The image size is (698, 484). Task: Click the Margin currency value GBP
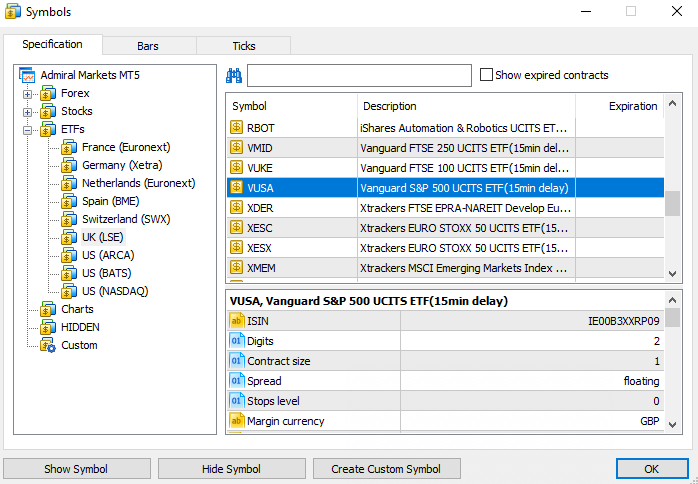(650, 421)
